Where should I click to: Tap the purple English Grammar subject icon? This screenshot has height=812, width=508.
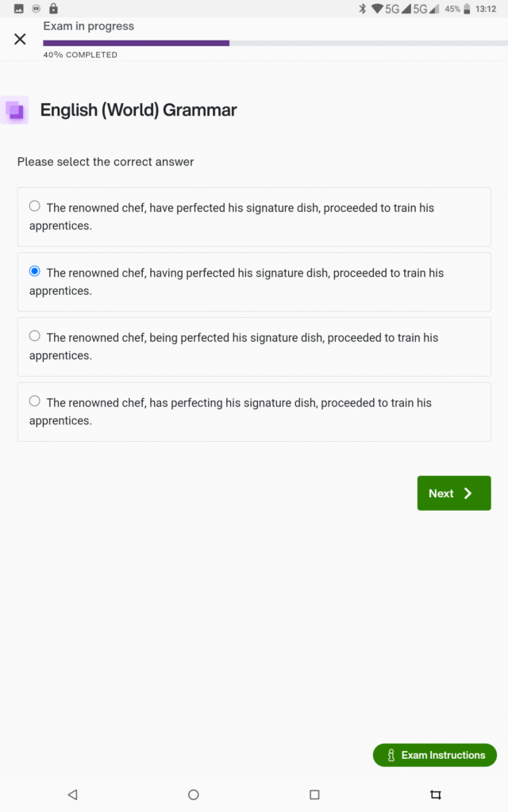pyautogui.click(x=15, y=110)
